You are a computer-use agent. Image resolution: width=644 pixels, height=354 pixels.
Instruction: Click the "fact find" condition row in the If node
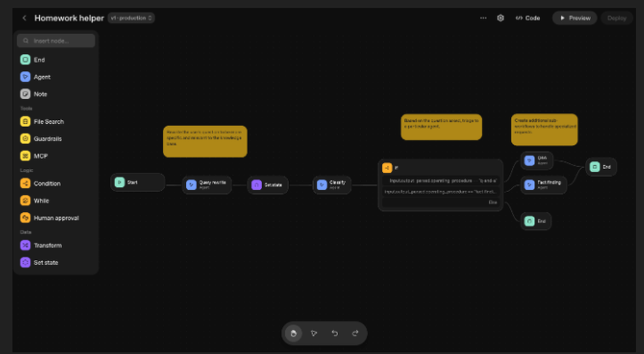click(440, 192)
